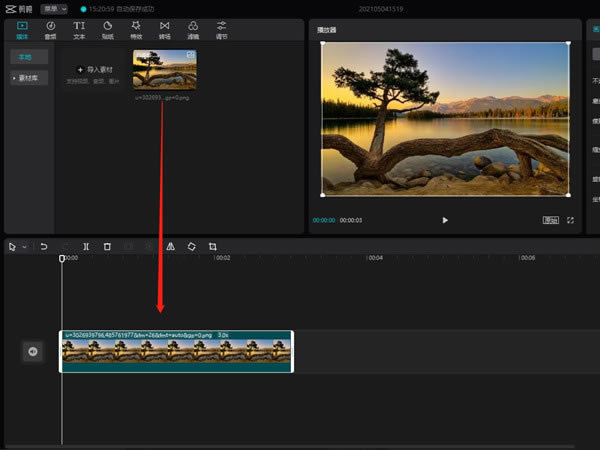The width and height of the screenshot is (600, 450).
Task: Click the delete trash icon in timeline toolbar
Action: pos(107,246)
